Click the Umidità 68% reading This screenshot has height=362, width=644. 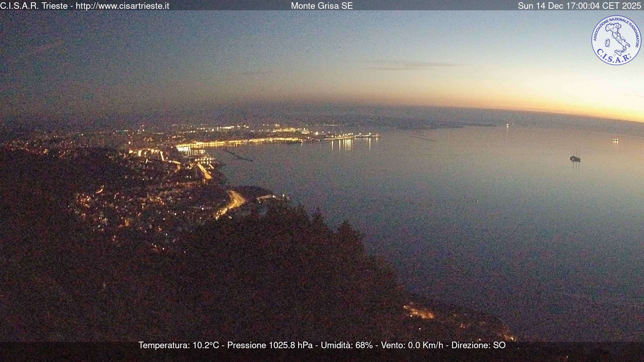(x=347, y=345)
